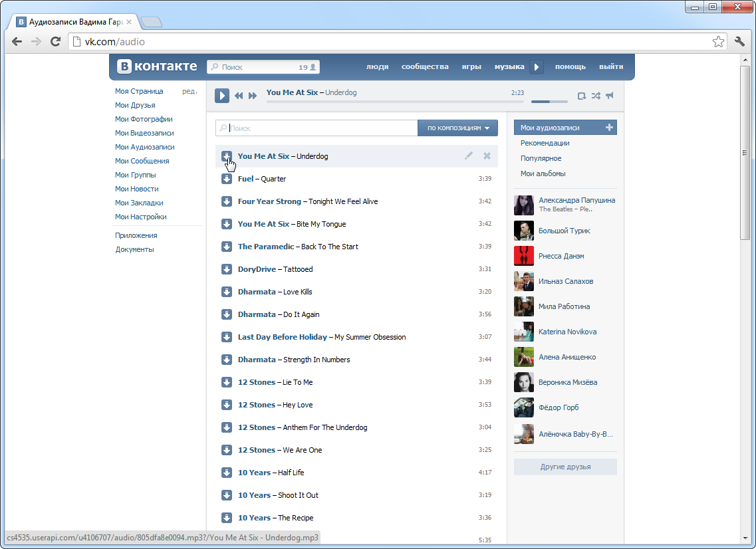Open Мои Настройки
756x549 pixels.
(x=141, y=217)
